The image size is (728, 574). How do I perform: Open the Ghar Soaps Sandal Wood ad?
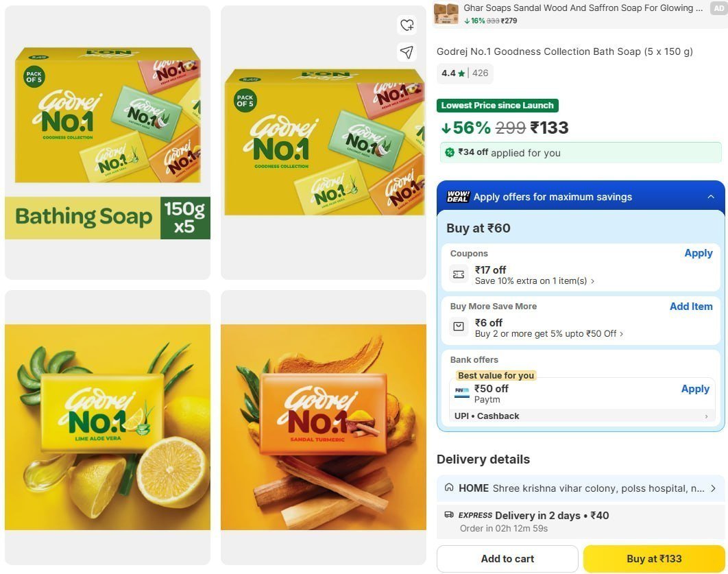pos(579,14)
